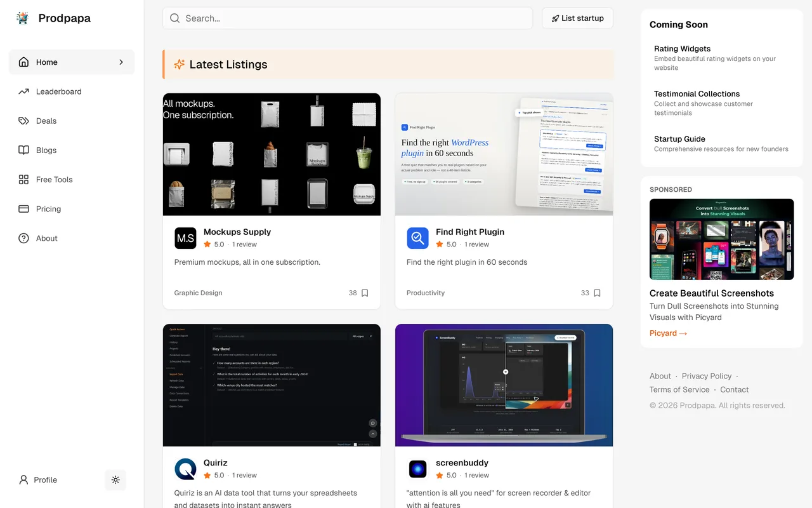The width and height of the screenshot is (812, 508).
Task: Click the Mockups Supply M.S logo
Action: coord(185,238)
